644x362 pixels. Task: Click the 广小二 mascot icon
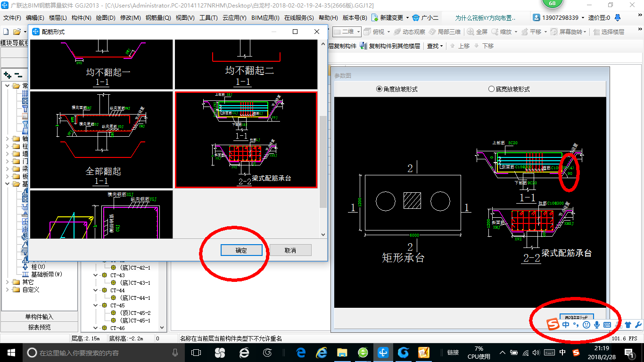(x=416, y=17)
